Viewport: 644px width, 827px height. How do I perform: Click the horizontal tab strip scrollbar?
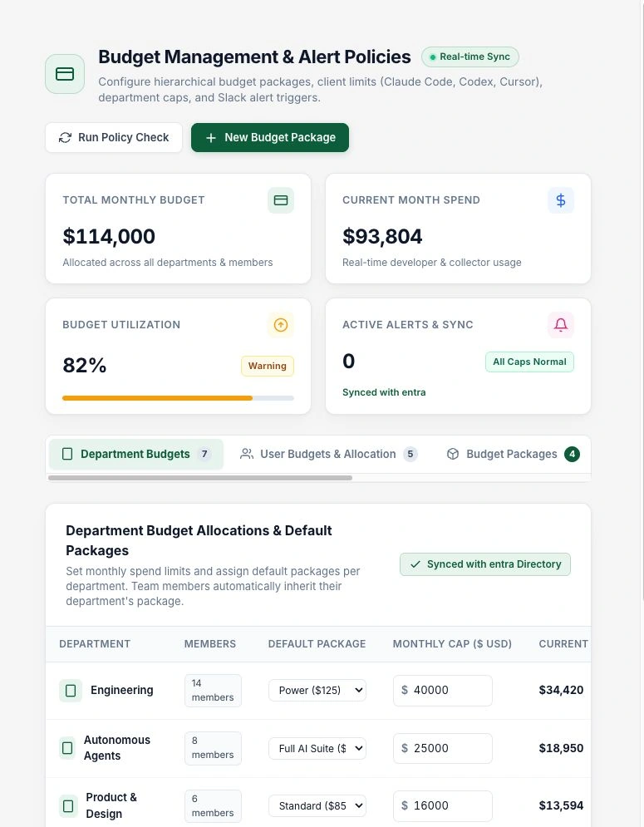[x=200, y=478]
